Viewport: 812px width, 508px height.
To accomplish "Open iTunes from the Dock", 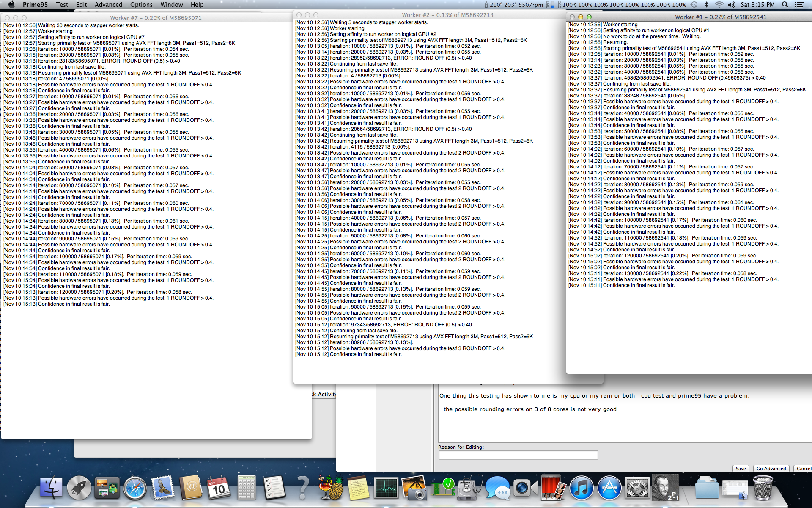I will pyautogui.click(x=581, y=488).
